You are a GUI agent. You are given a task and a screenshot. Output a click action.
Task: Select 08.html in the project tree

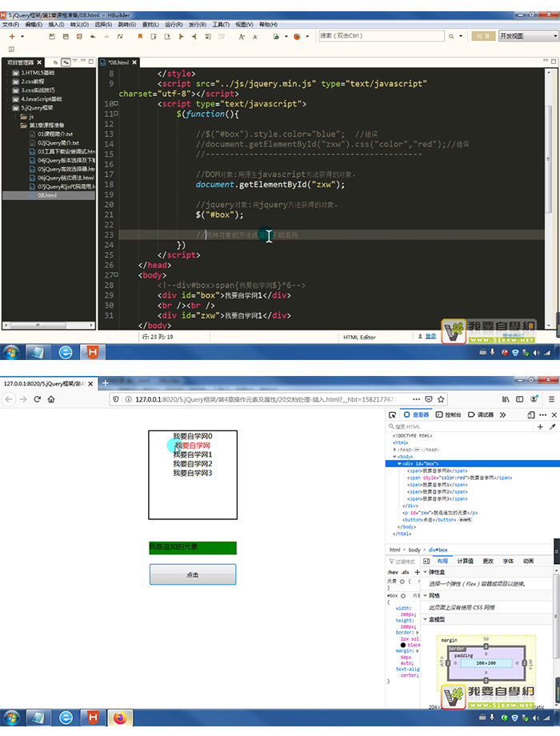pos(47,195)
